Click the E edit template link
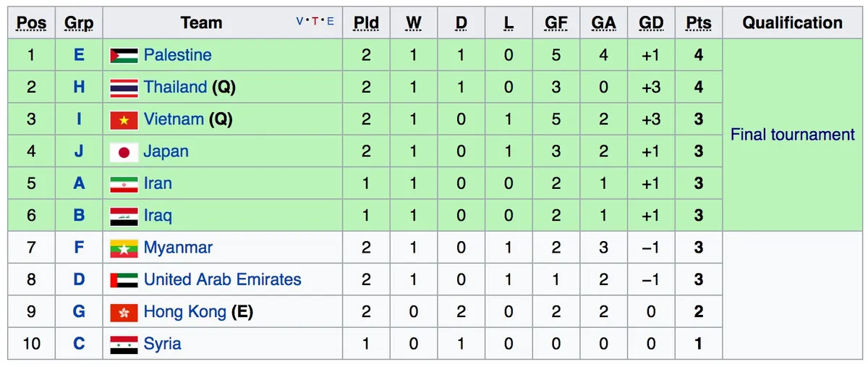Image resolution: width=868 pixels, height=367 pixels. tap(331, 22)
